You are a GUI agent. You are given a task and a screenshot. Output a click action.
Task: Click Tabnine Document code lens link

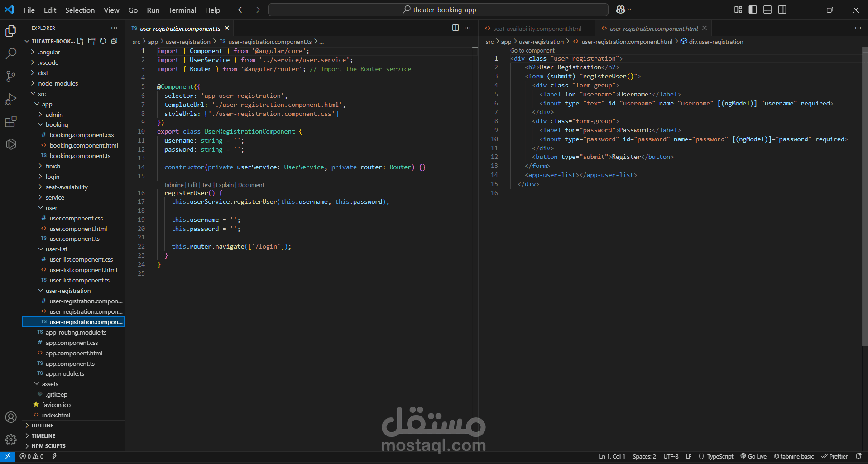(251, 185)
